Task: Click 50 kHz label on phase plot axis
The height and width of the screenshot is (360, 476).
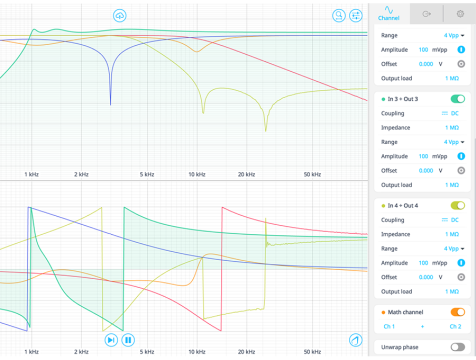Action: pyautogui.click(x=312, y=352)
